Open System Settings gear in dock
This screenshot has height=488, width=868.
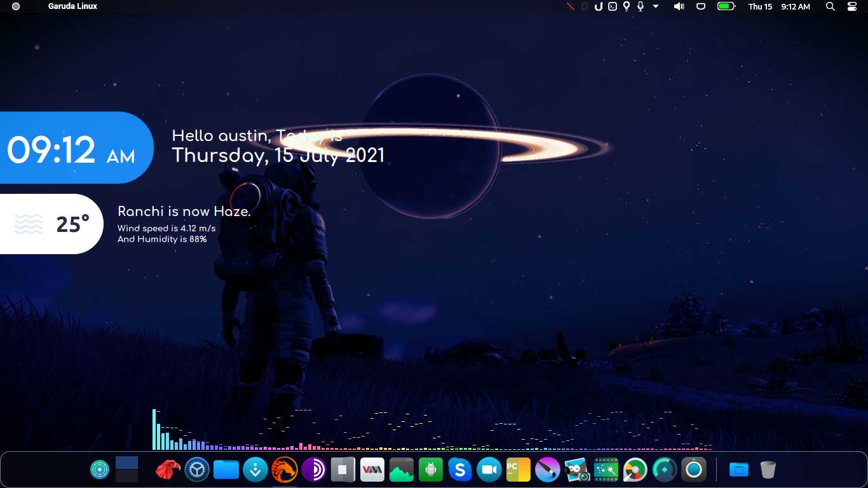pos(197,470)
